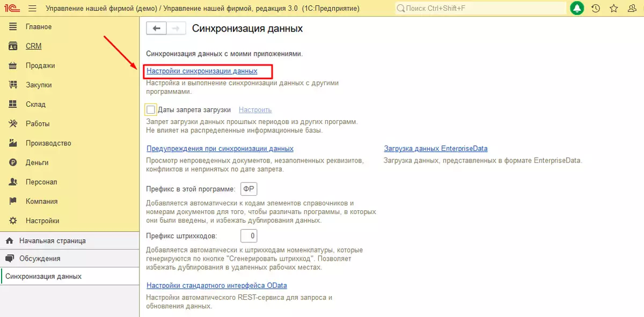Image resolution: width=644 pixels, height=317 pixels.
Task: Select the Синхронизация данных open tab
Action: [x=70, y=276]
